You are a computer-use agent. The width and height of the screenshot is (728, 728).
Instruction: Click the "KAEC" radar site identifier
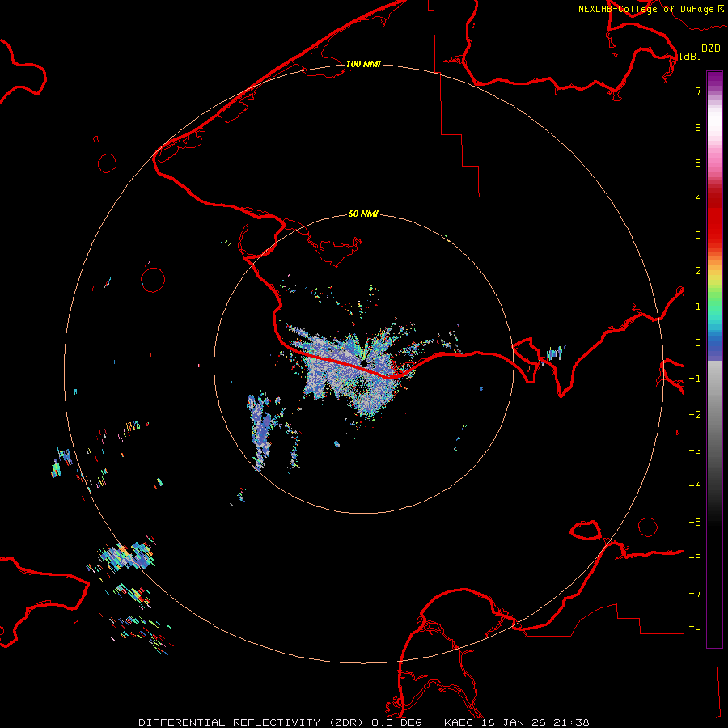pos(459,722)
